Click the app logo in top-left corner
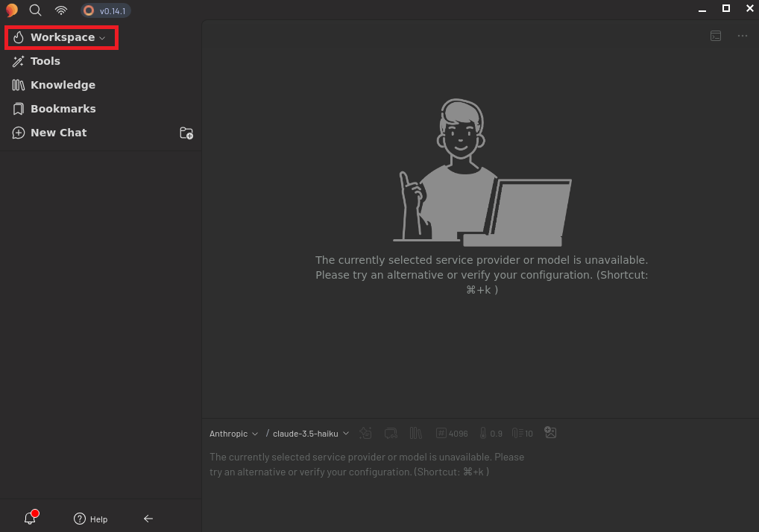Viewport: 759px width, 532px height. (x=11, y=10)
